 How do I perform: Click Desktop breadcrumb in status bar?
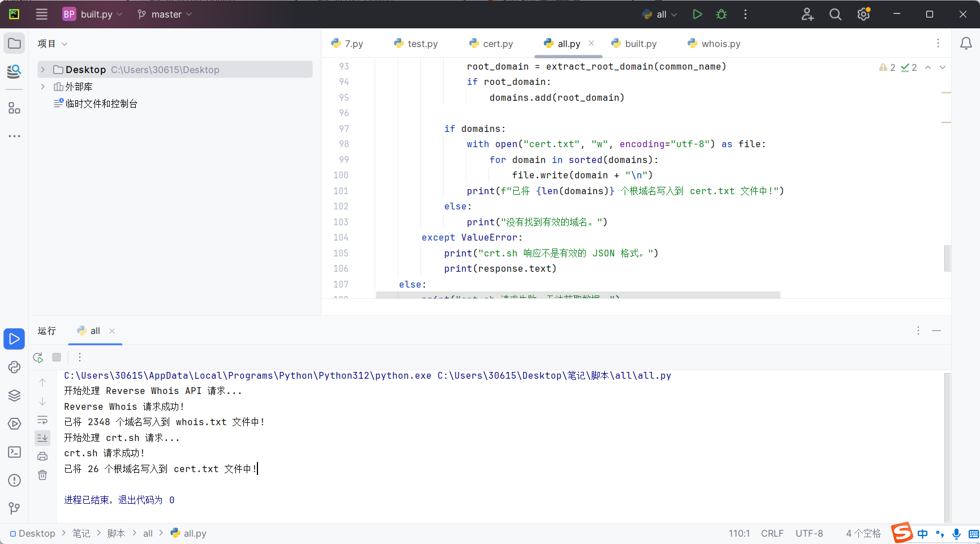33,533
